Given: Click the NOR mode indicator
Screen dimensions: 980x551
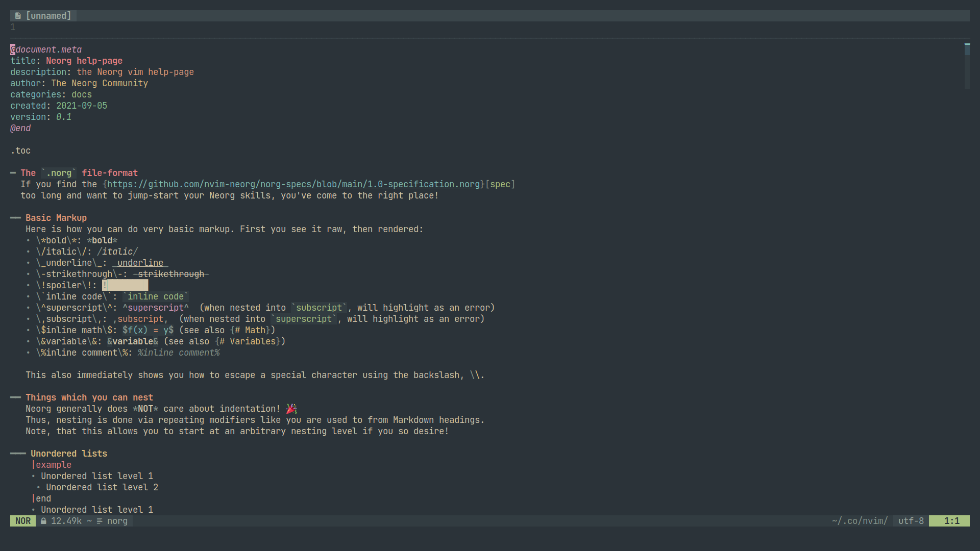Looking at the screenshot, I should click(23, 521).
